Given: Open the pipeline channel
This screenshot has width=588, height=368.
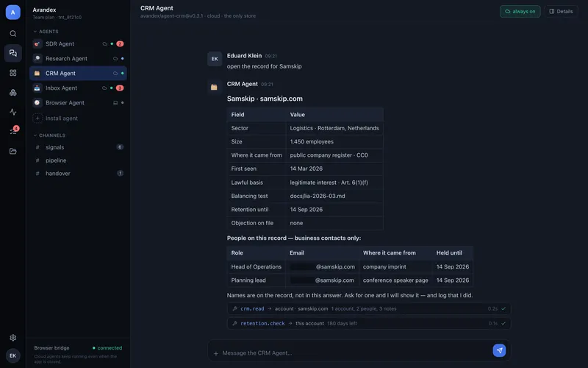Looking at the screenshot, I should coord(78,160).
